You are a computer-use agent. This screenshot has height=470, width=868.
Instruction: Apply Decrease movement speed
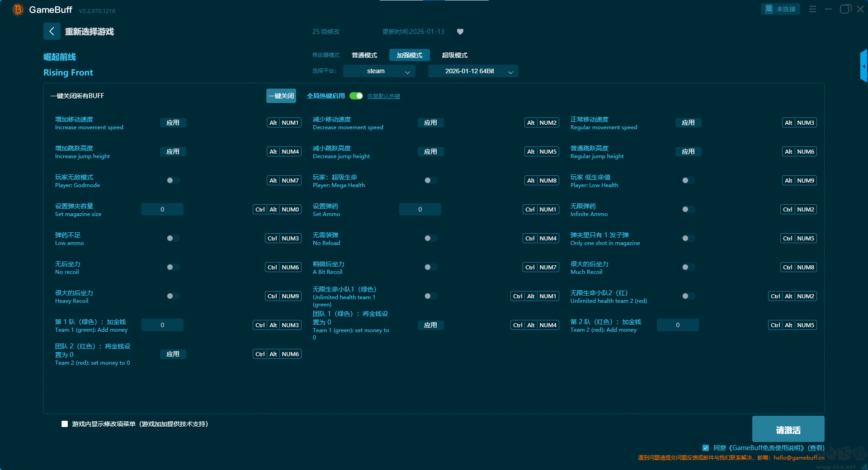430,122
